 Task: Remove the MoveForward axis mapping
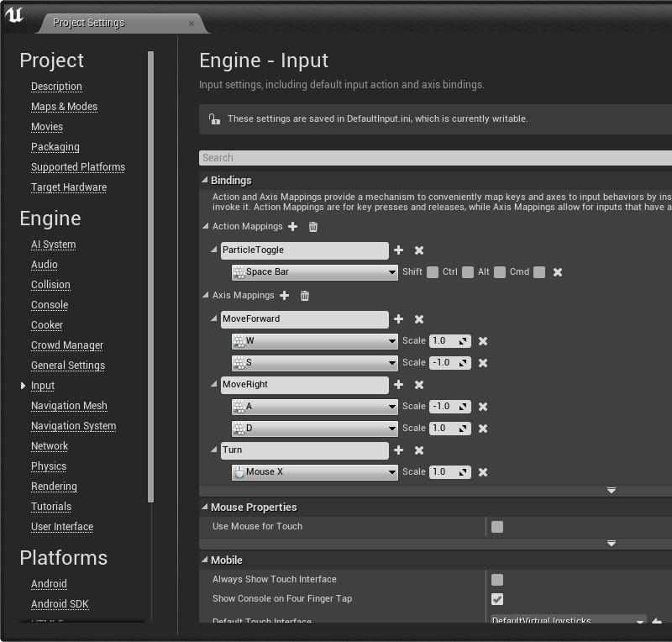(419, 319)
